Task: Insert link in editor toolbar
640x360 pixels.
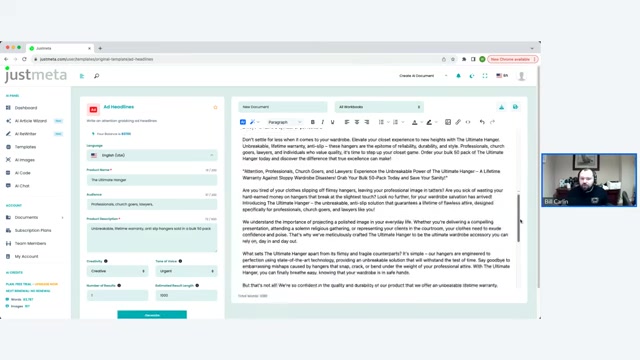Action: (458, 122)
